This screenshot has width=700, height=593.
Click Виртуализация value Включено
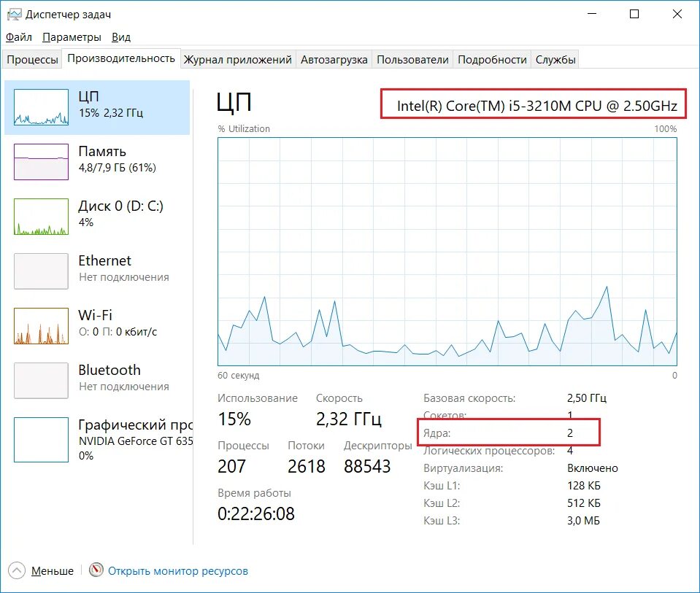[x=593, y=468]
